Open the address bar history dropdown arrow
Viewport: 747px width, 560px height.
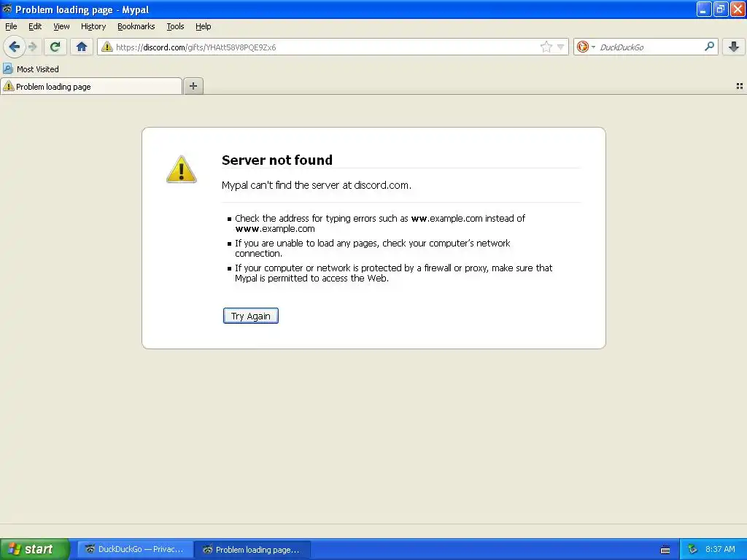coord(561,47)
